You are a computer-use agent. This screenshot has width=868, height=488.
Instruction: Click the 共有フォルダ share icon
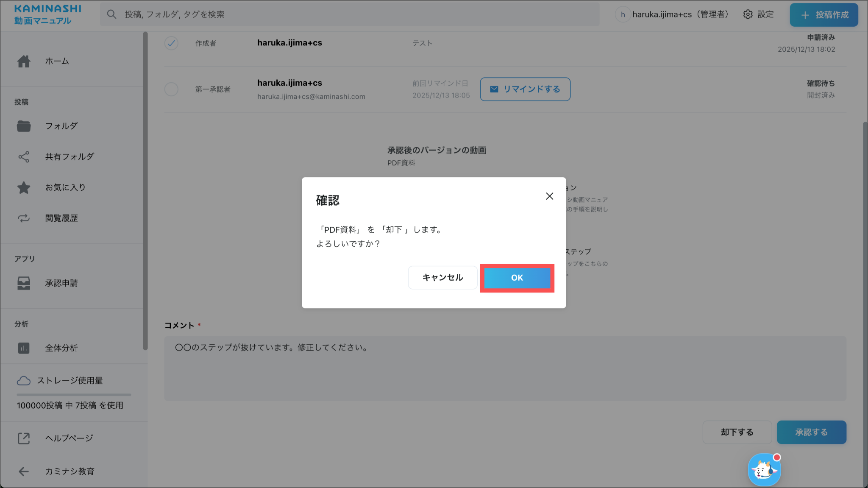[x=24, y=157]
